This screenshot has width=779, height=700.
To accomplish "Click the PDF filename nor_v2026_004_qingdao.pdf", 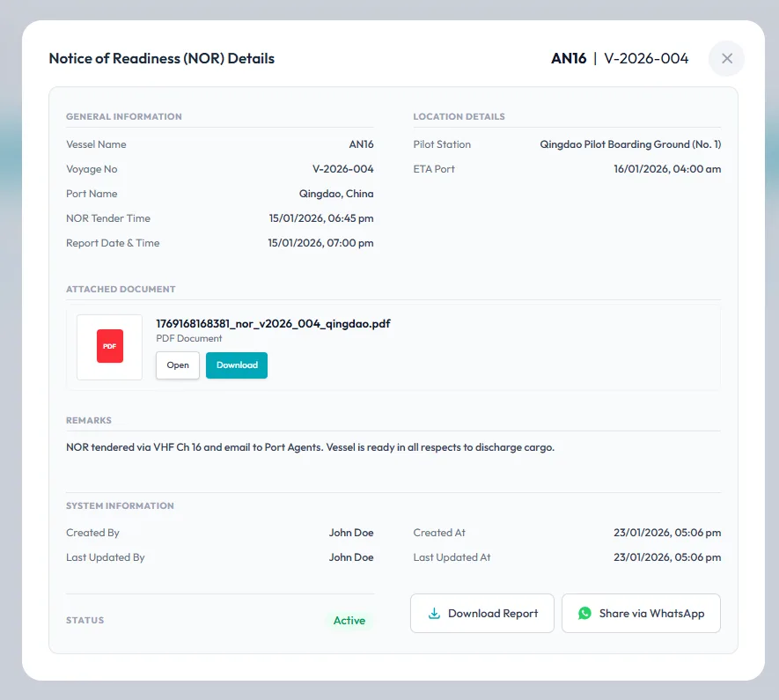I will coord(273,323).
